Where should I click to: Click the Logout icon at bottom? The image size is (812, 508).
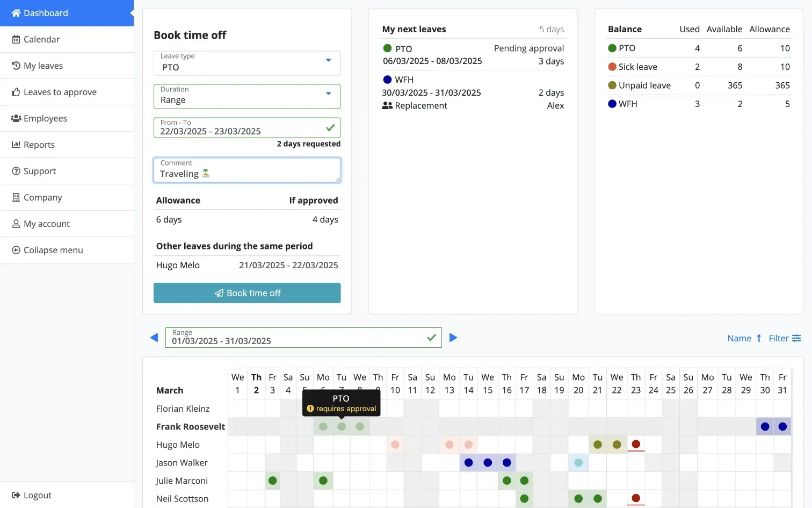tap(16, 495)
